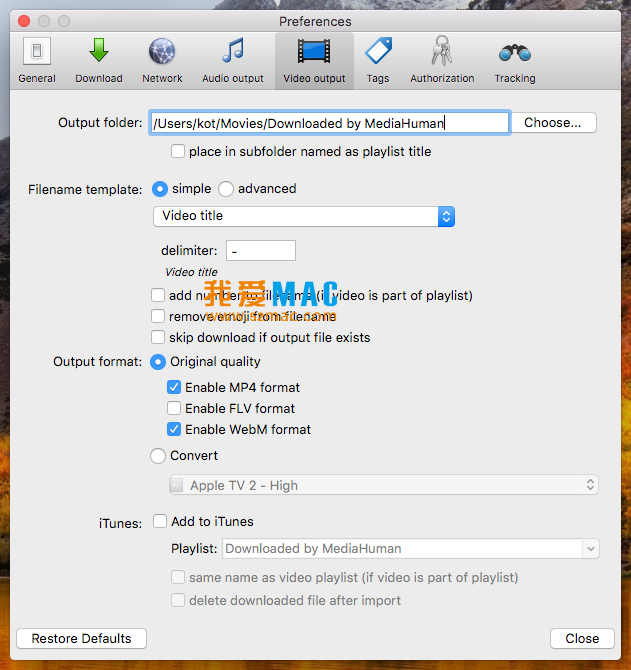Open the Download preferences pane
The width and height of the screenshot is (631, 670).
[x=98, y=60]
